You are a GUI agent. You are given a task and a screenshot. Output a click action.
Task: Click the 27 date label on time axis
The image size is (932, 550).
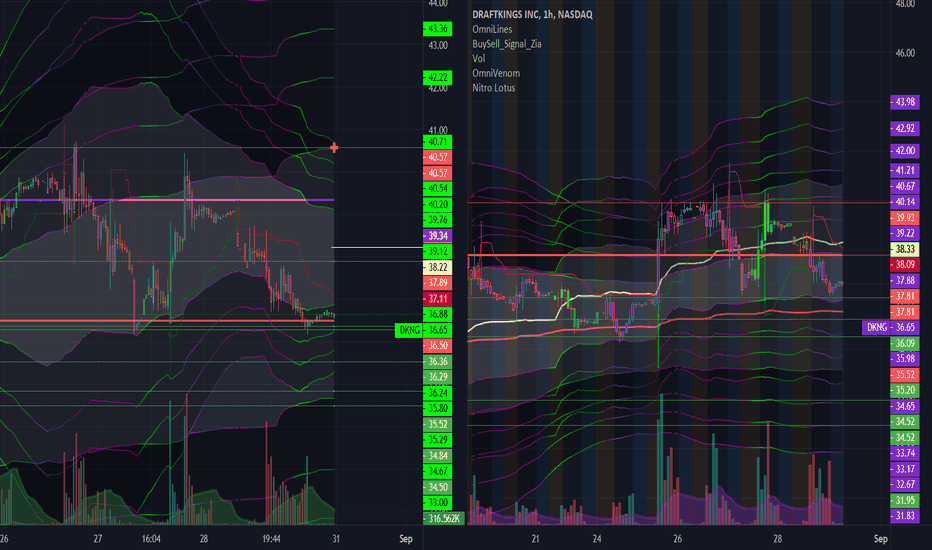coord(97,539)
